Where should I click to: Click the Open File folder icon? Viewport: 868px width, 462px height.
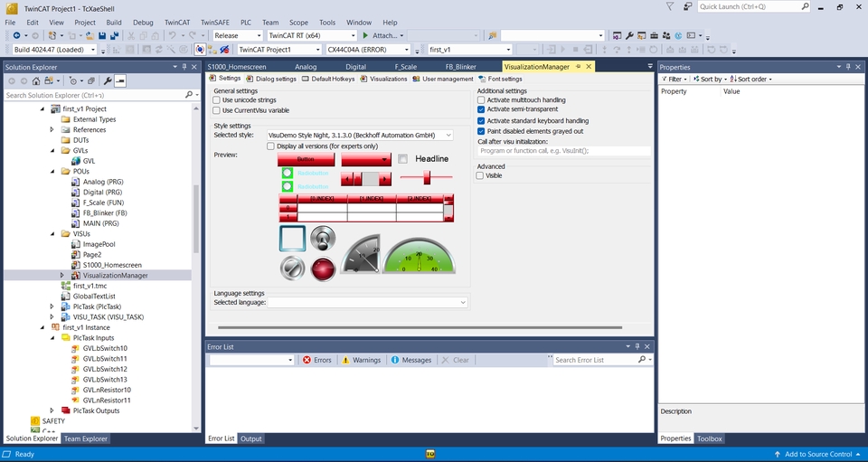click(90, 35)
